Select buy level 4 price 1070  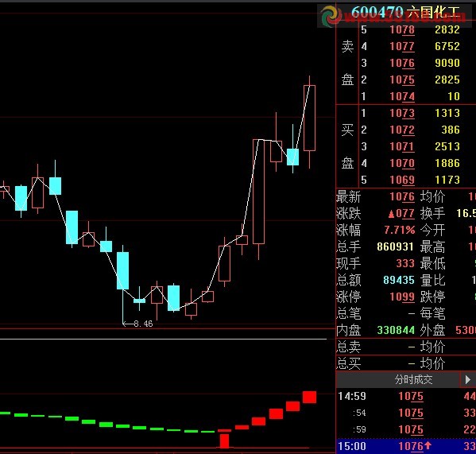[x=402, y=163]
